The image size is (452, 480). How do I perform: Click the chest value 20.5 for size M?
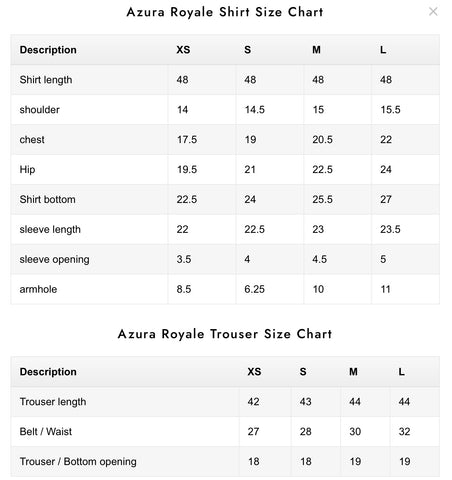coord(322,139)
